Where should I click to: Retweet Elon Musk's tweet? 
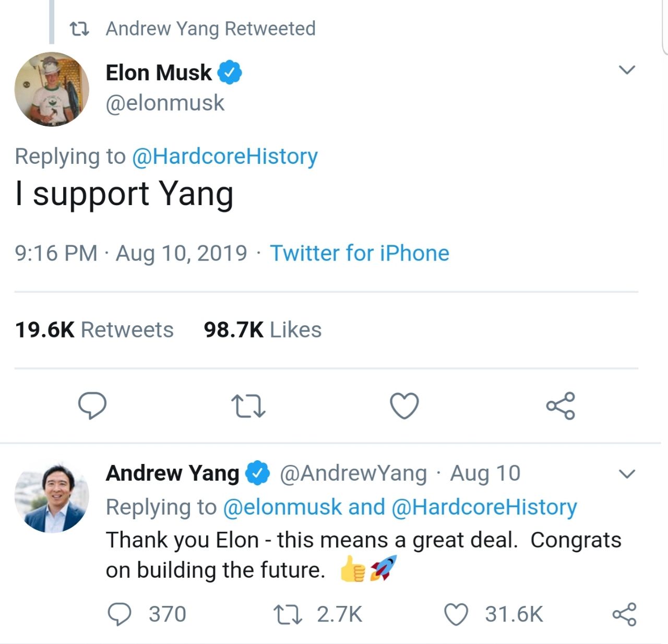[248, 406]
